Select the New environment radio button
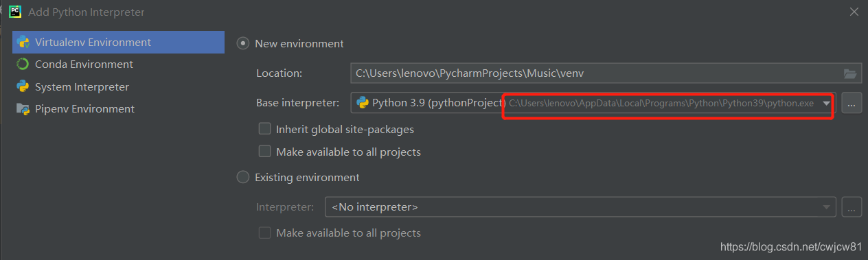The image size is (868, 260). click(242, 43)
